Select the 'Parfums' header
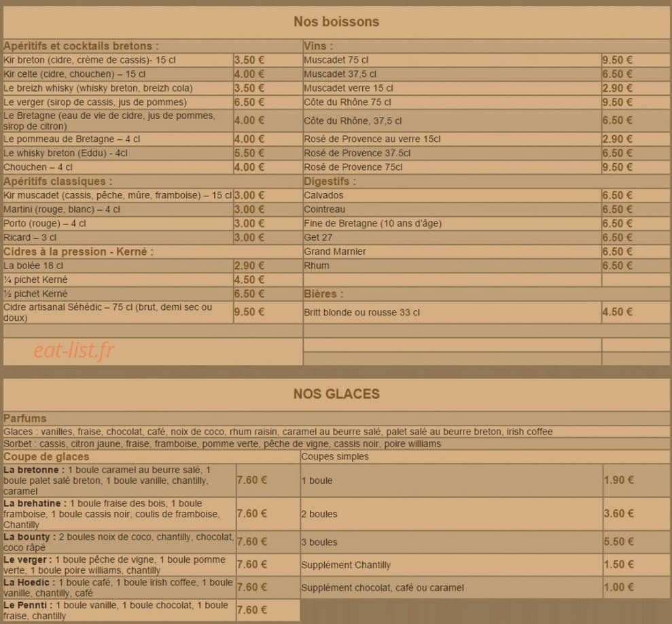 click(25, 419)
